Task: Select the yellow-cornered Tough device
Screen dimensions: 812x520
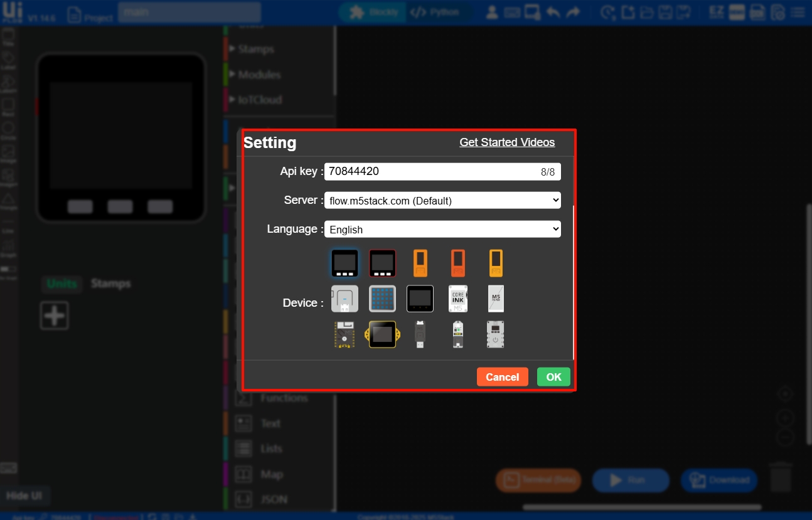Action: tap(382, 334)
